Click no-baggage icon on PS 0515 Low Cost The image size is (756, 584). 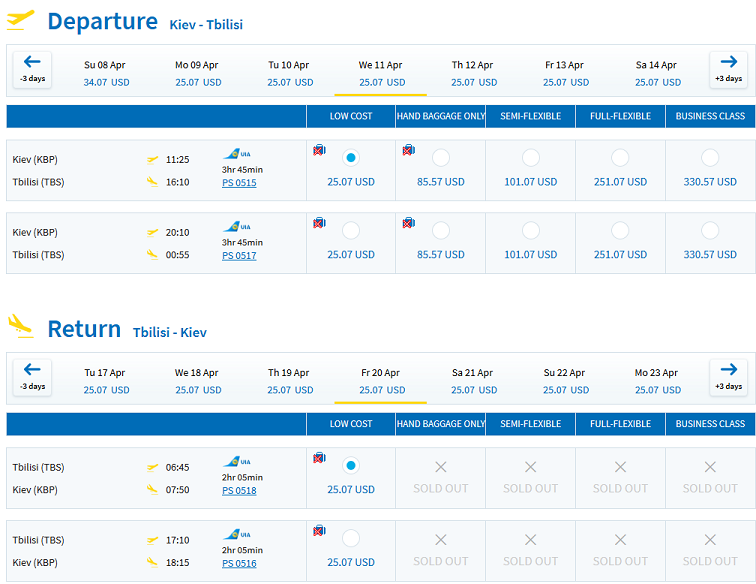point(319,150)
